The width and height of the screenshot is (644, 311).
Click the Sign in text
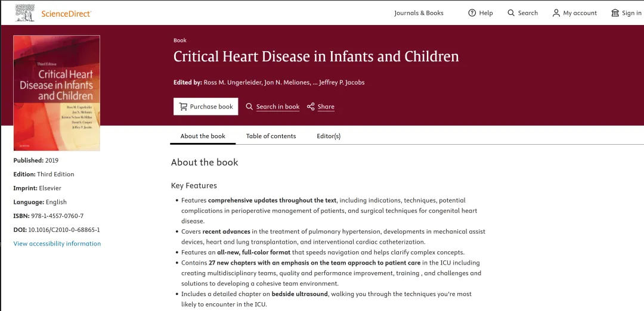[x=632, y=13]
